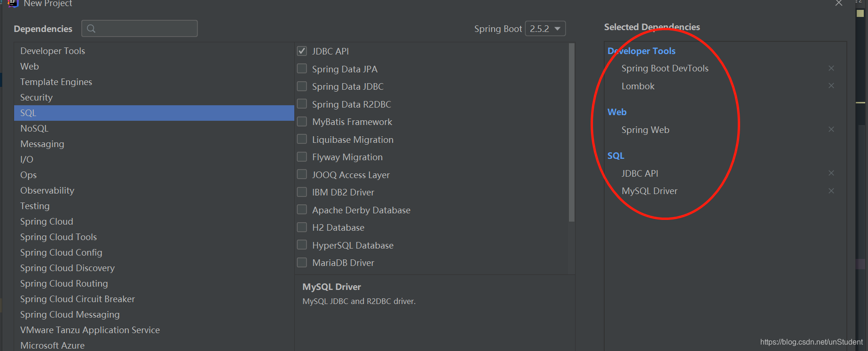Open the Spring Boot version dropdown
The height and width of the screenshot is (351, 868).
tap(545, 29)
